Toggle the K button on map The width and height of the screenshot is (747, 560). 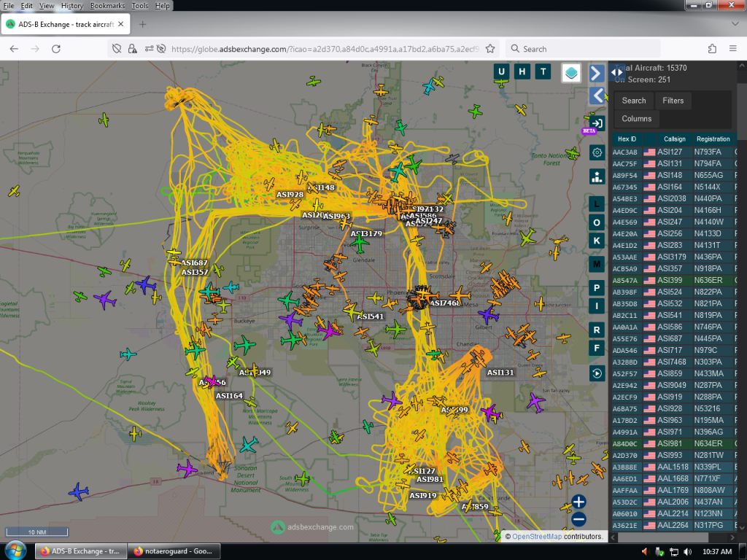[x=597, y=241]
